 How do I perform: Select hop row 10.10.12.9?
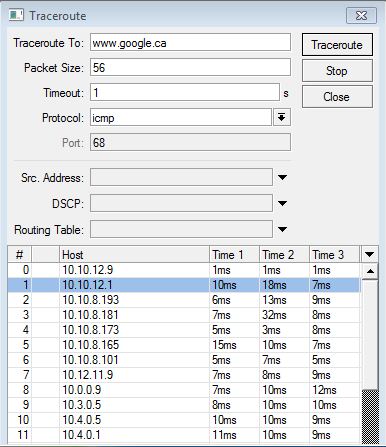click(x=184, y=270)
